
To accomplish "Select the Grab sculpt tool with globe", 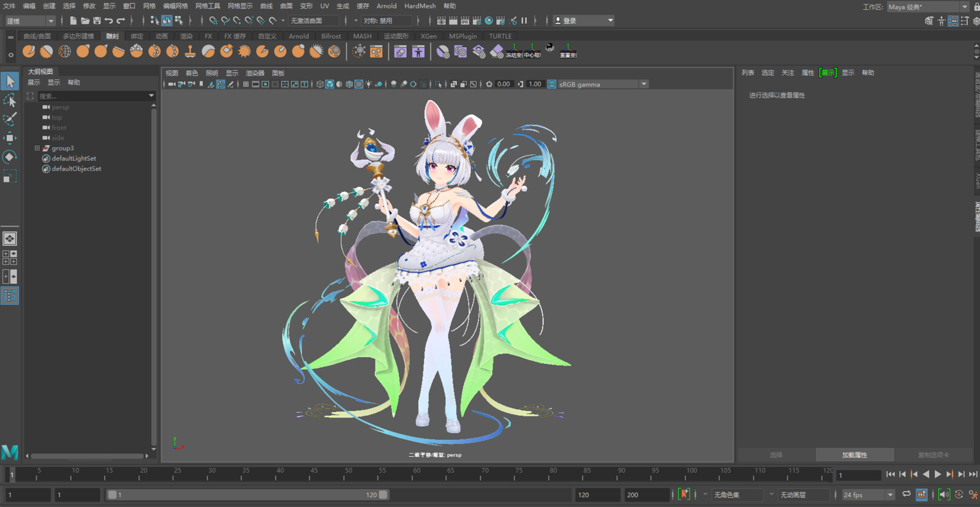I will (x=65, y=51).
